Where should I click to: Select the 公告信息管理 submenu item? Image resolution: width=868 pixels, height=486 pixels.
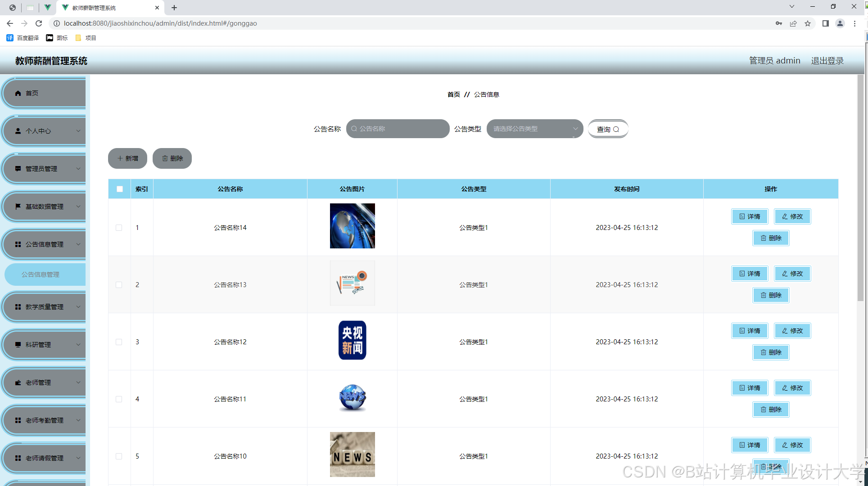click(x=41, y=274)
